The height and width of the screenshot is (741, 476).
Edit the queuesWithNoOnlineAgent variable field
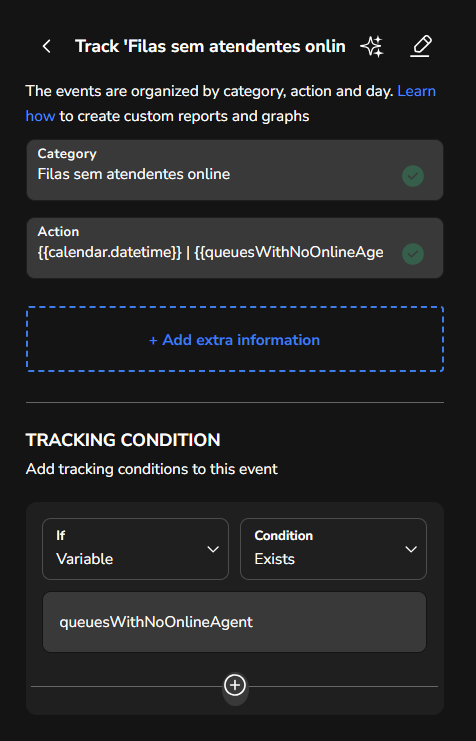(235, 622)
